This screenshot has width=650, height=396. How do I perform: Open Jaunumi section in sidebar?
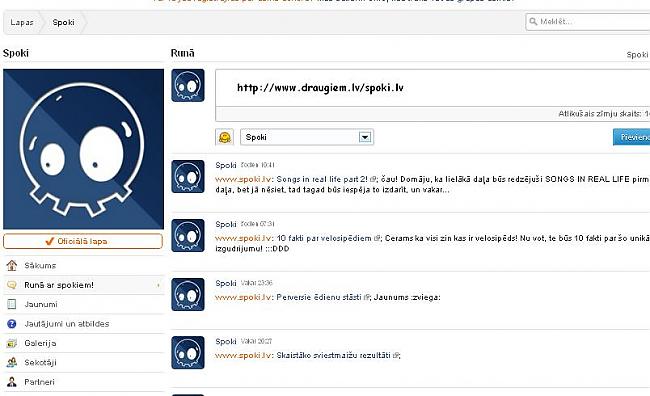[x=83, y=304]
